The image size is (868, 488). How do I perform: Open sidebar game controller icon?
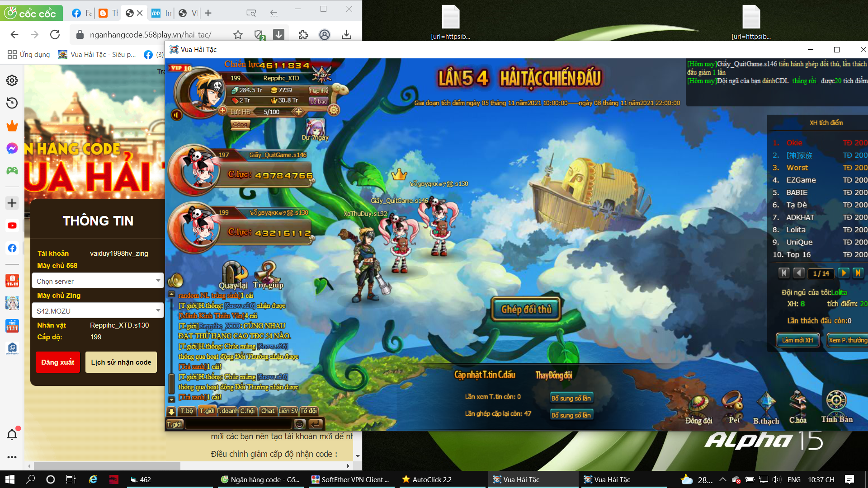(x=12, y=170)
